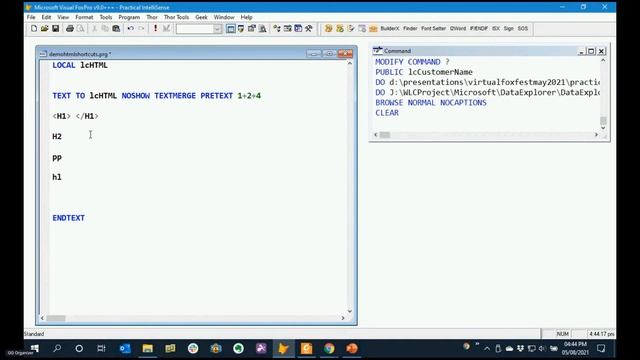Click the fourth Thor window icon
This screenshot has height=360, width=640.
point(362,29)
